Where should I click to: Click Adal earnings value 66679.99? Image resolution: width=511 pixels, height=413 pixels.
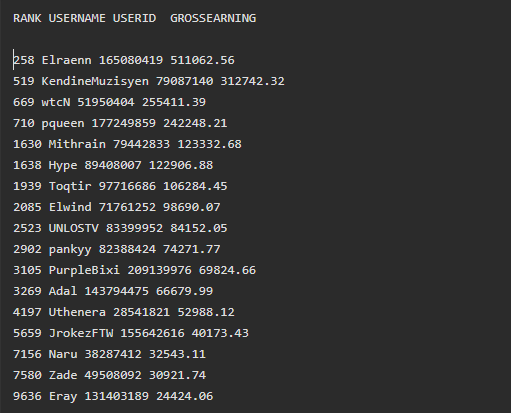coord(184,291)
